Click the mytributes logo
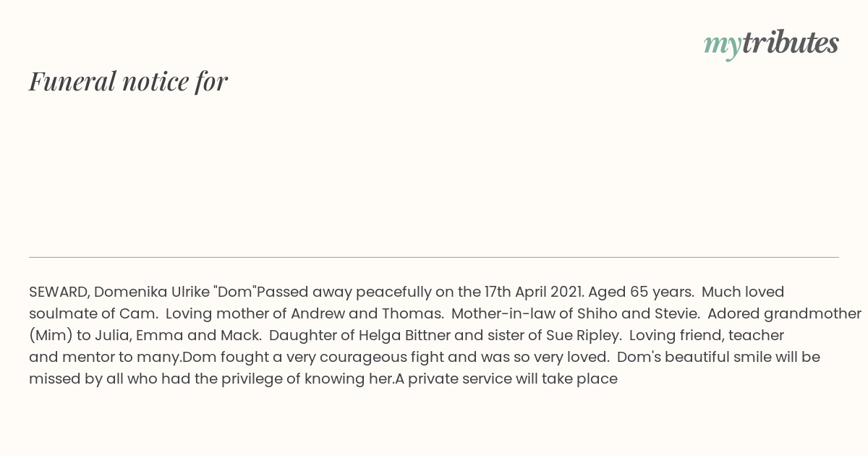Image resolution: width=868 pixels, height=456 pixels. coord(771,44)
